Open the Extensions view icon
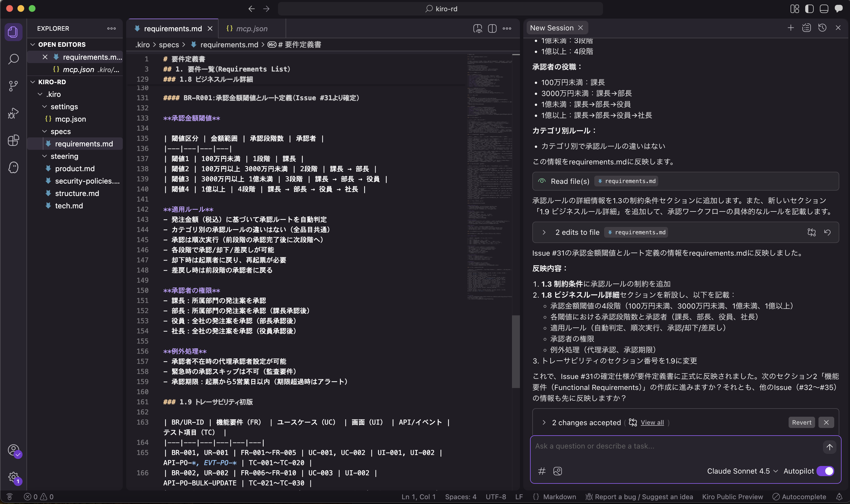This screenshot has height=504, width=850. pyautogui.click(x=13, y=140)
